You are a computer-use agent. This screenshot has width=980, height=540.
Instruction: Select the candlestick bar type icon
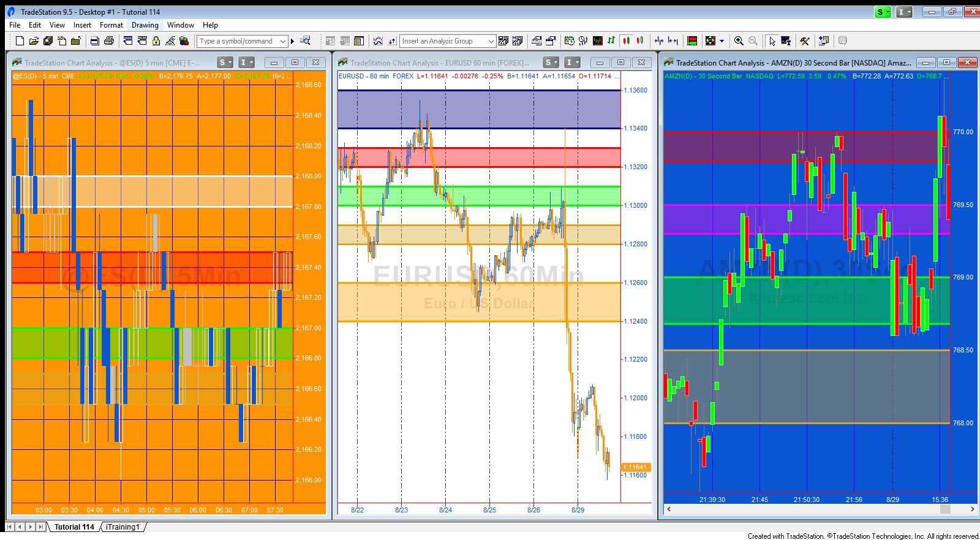tap(626, 41)
